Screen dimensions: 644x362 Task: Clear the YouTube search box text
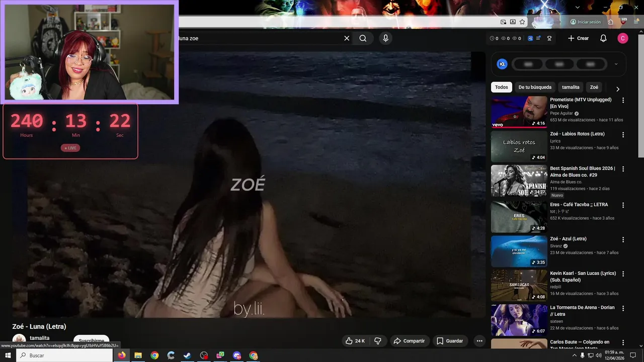(347, 38)
